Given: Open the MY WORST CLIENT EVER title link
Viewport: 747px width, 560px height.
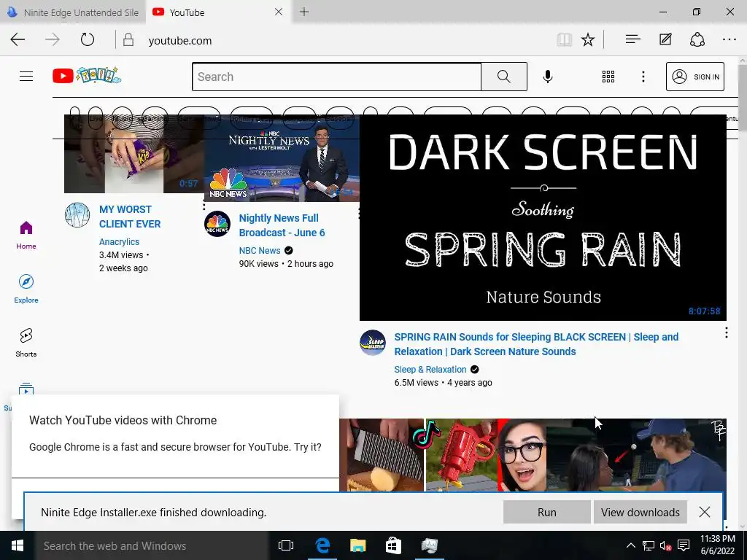Looking at the screenshot, I should (130, 217).
